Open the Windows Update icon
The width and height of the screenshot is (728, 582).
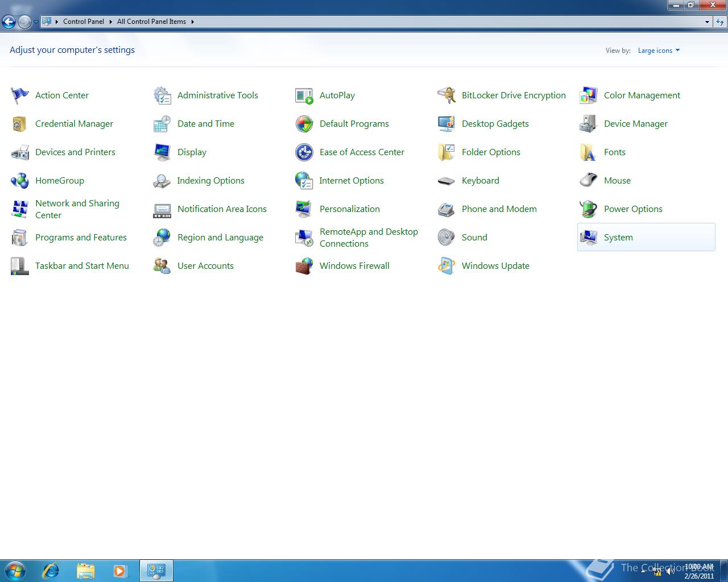coord(446,266)
